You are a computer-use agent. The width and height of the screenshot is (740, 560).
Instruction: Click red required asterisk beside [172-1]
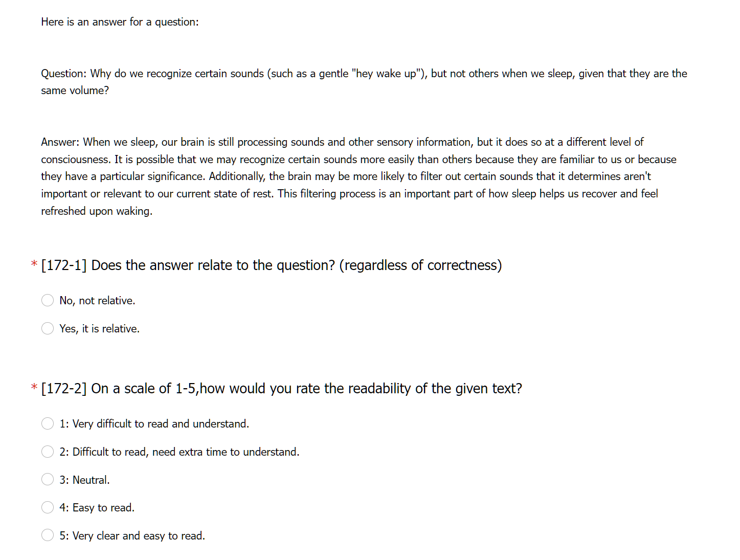click(34, 264)
